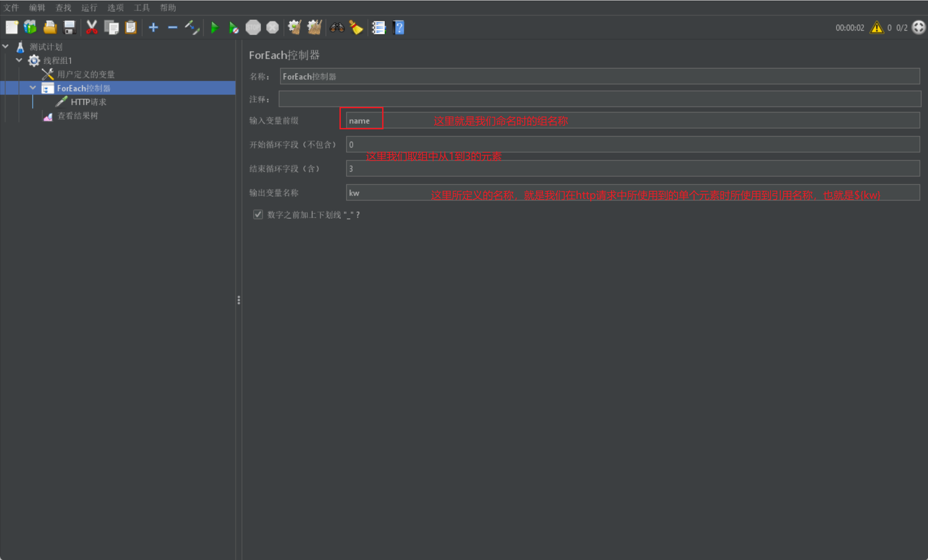This screenshot has height=560, width=928.
Task: Click Start no pauses icon
Action: click(x=233, y=28)
